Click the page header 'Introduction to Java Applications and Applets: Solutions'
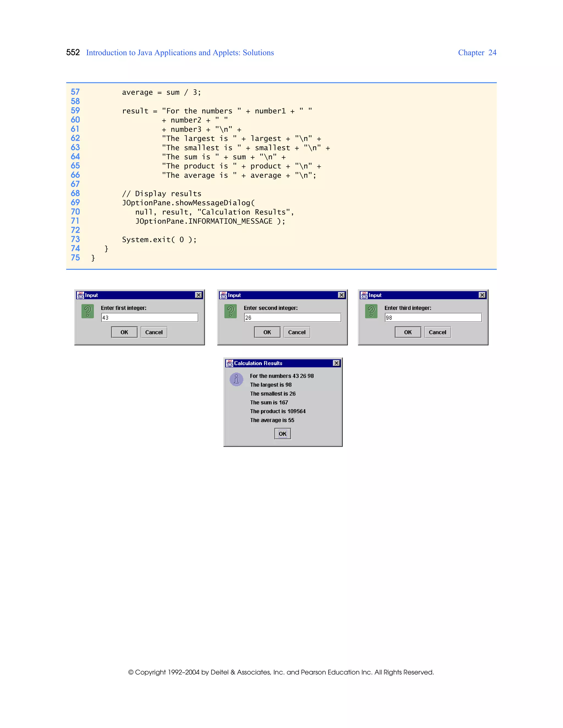The height and width of the screenshot is (728, 563). (180, 53)
